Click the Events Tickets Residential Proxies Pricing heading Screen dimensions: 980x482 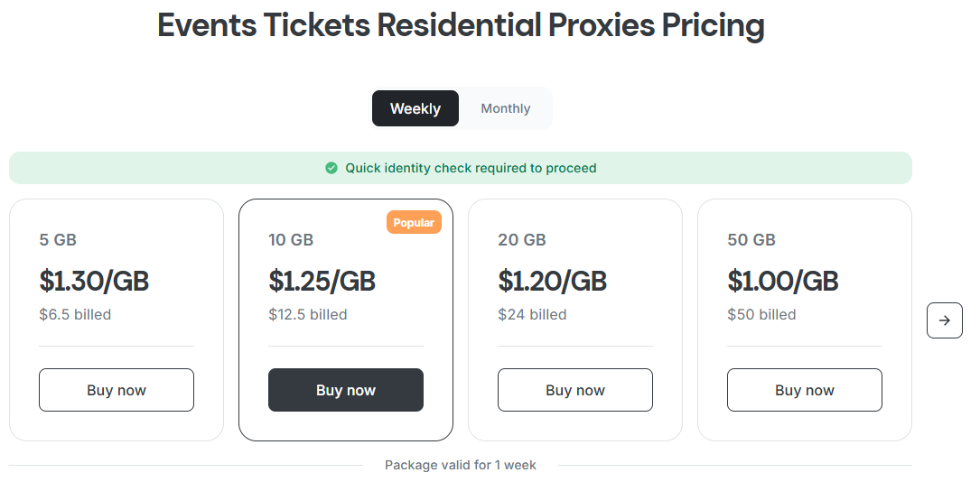[x=461, y=25]
